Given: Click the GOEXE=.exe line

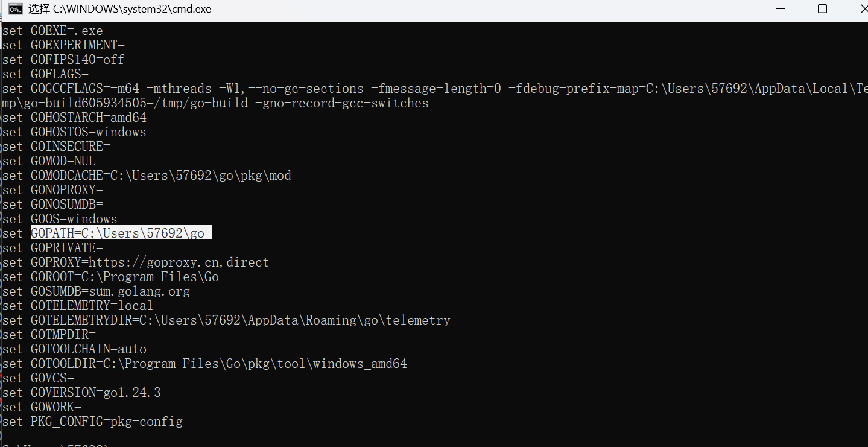Looking at the screenshot, I should [52, 31].
